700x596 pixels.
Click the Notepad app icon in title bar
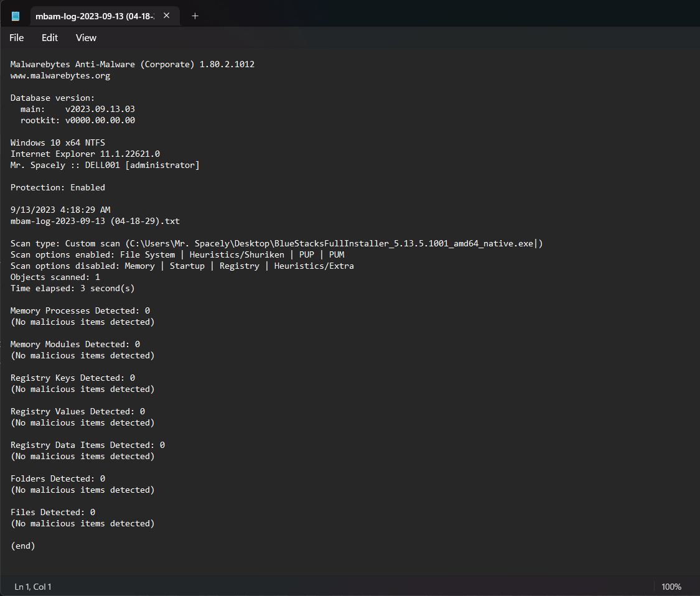coord(16,16)
